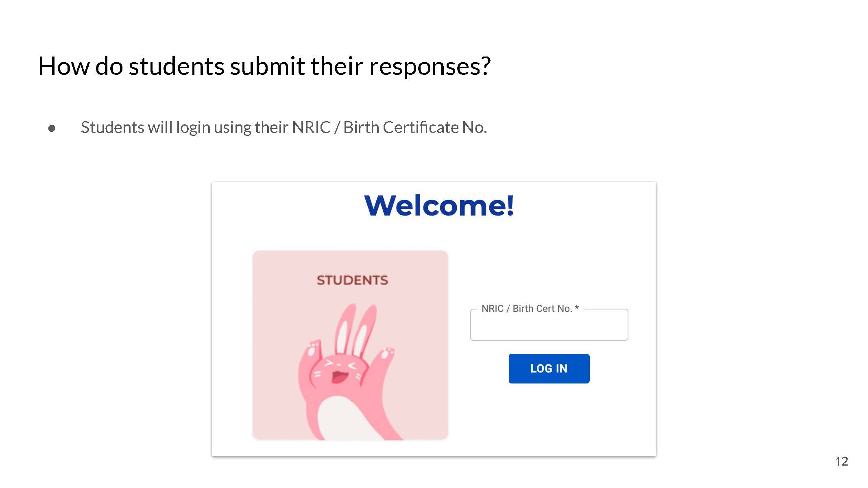Click the bullet point dot

tap(52, 129)
